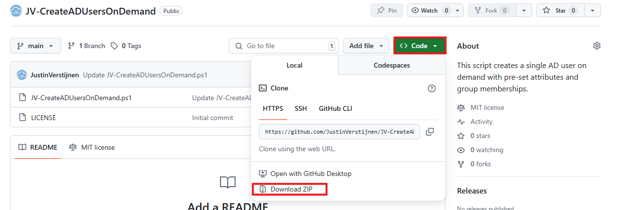This screenshot has width=644, height=210.
Task: Open the Releases heading link
Action: (x=472, y=191)
